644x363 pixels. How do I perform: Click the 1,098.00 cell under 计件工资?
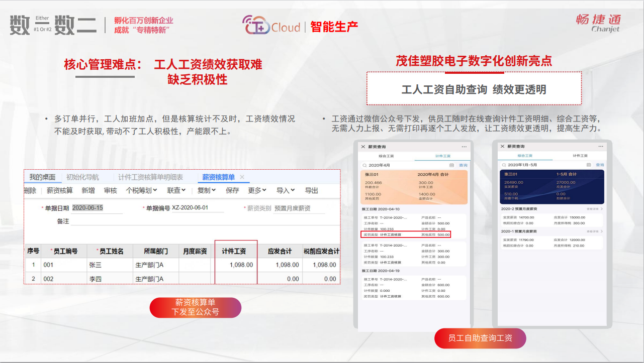pos(236,265)
